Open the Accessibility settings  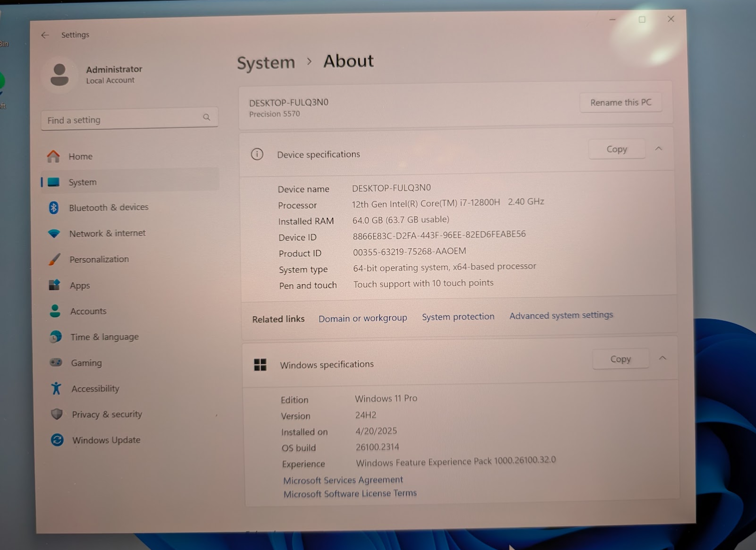(x=132, y=389)
